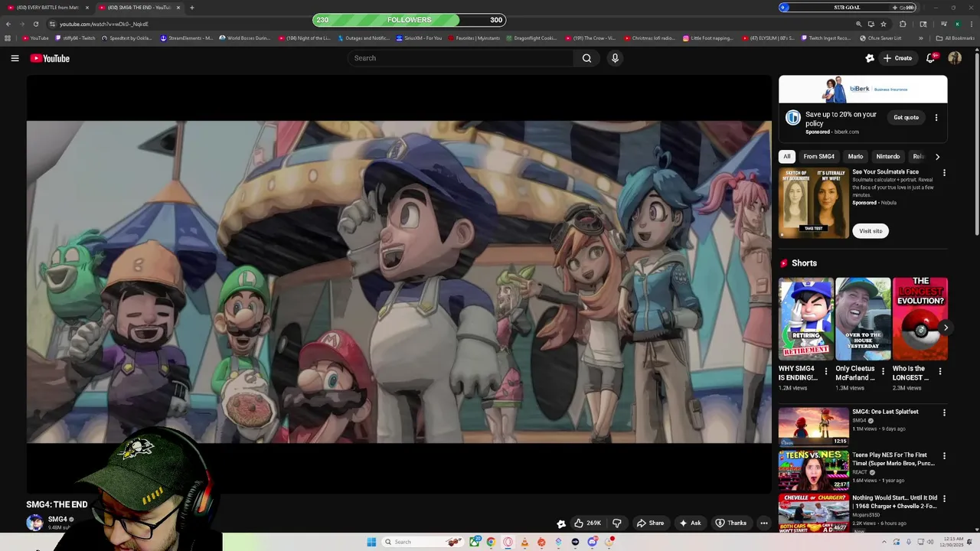Open the SMG4 channel avatar
The height and width of the screenshot is (551, 980).
(x=34, y=523)
